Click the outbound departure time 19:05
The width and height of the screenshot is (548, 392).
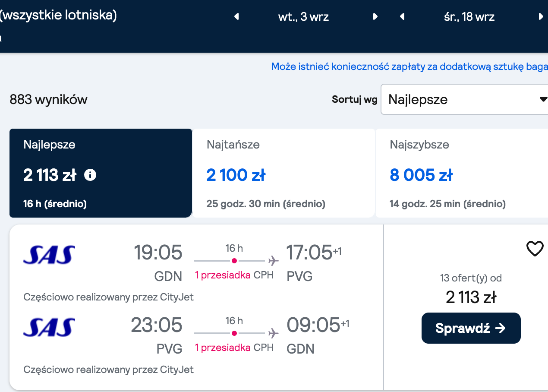click(x=158, y=253)
